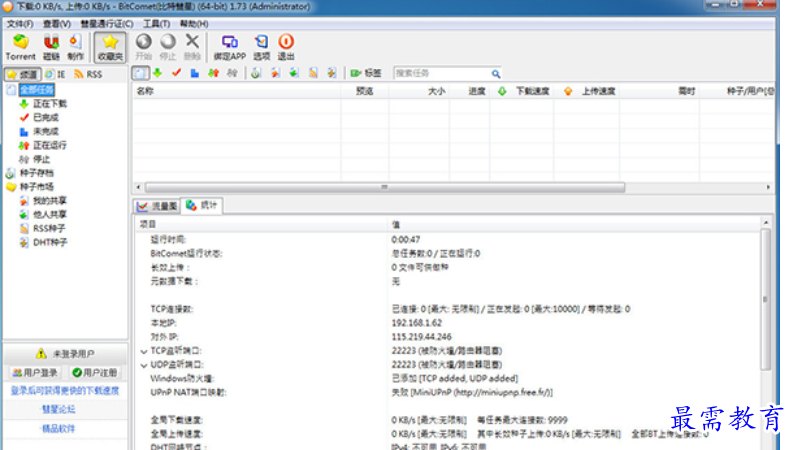Click the task list horizontal scrollbar
The image size is (792, 450).
385,187
